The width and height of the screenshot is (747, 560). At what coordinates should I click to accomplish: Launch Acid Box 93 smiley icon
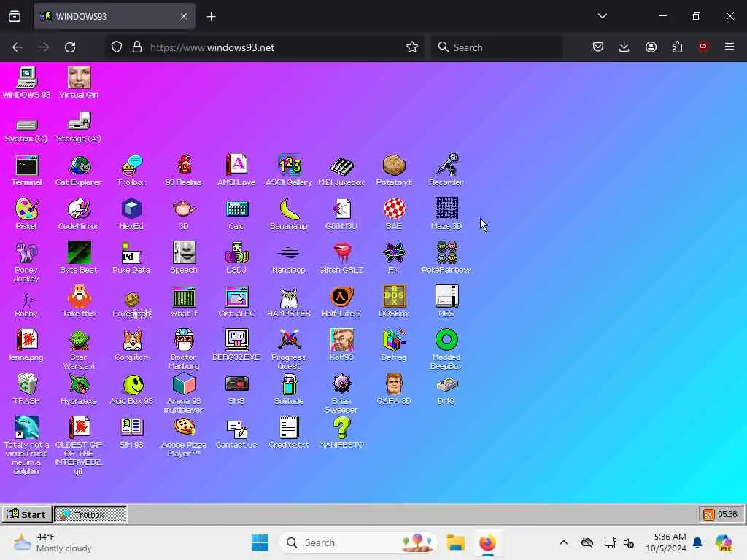coord(131,389)
